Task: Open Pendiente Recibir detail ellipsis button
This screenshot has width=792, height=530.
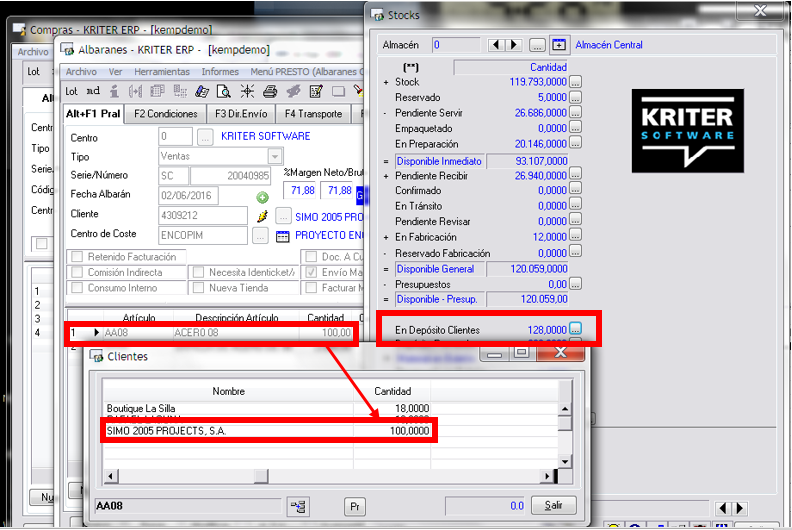Action: point(575,174)
